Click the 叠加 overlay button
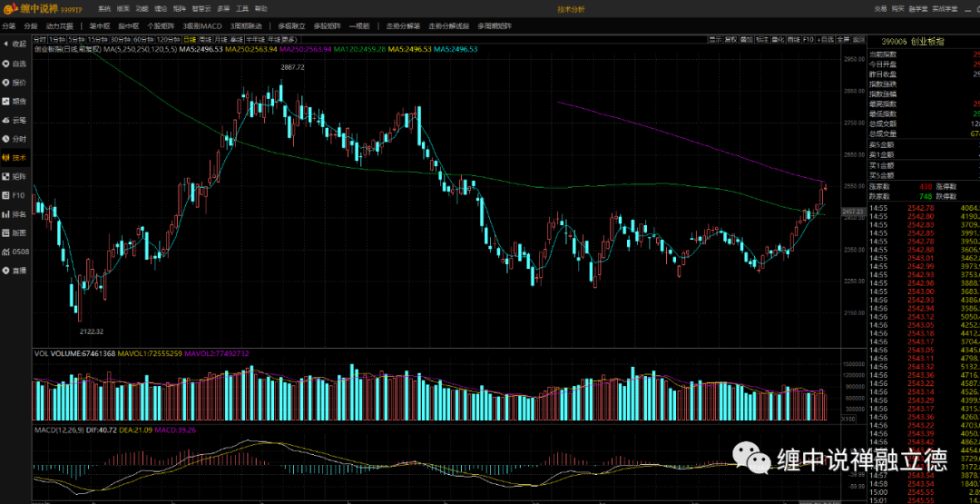 point(746,39)
